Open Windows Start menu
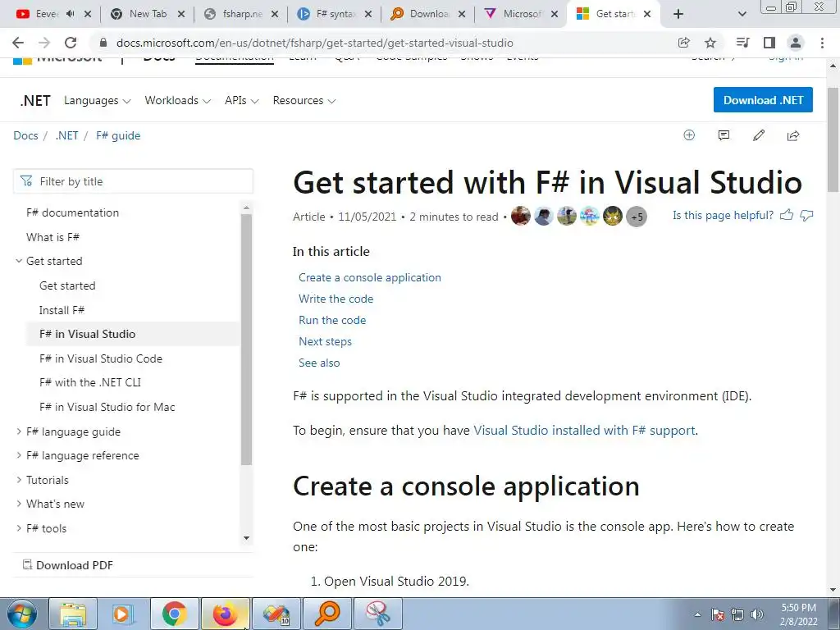Screen dimensions: 840x630 [x=22, y=614]
